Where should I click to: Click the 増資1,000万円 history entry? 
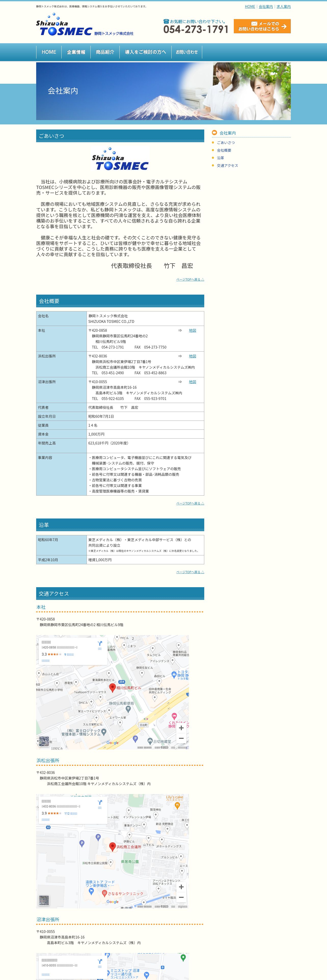(x=100, y=560)
